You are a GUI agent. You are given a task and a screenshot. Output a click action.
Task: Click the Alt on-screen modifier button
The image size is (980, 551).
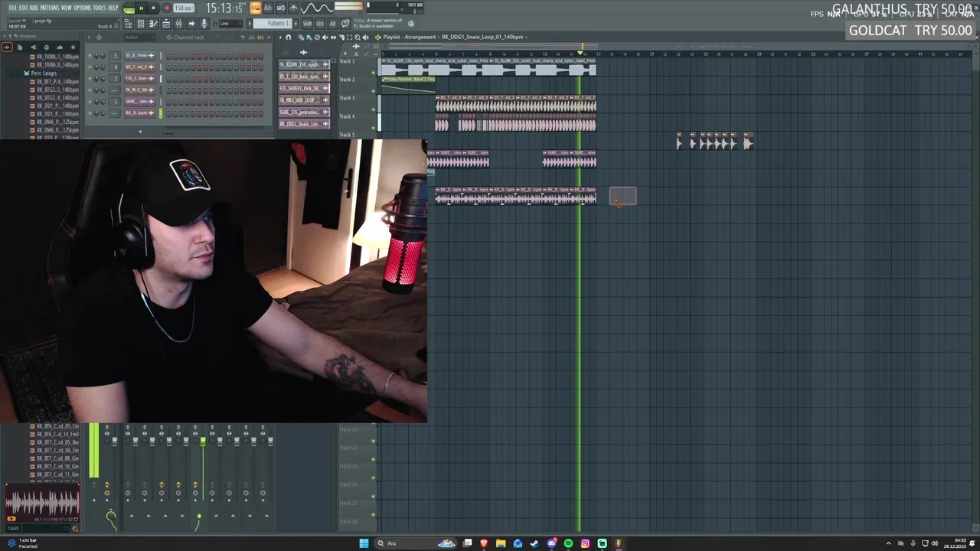[x=332, y=24]
